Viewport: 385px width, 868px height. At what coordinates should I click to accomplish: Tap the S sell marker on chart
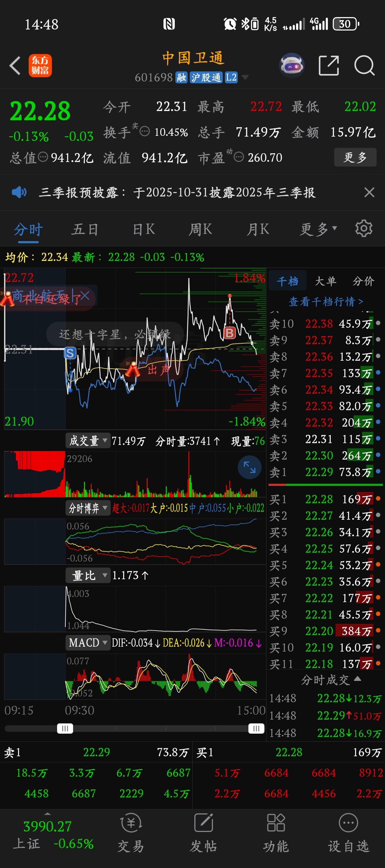(x=70, y=353)
